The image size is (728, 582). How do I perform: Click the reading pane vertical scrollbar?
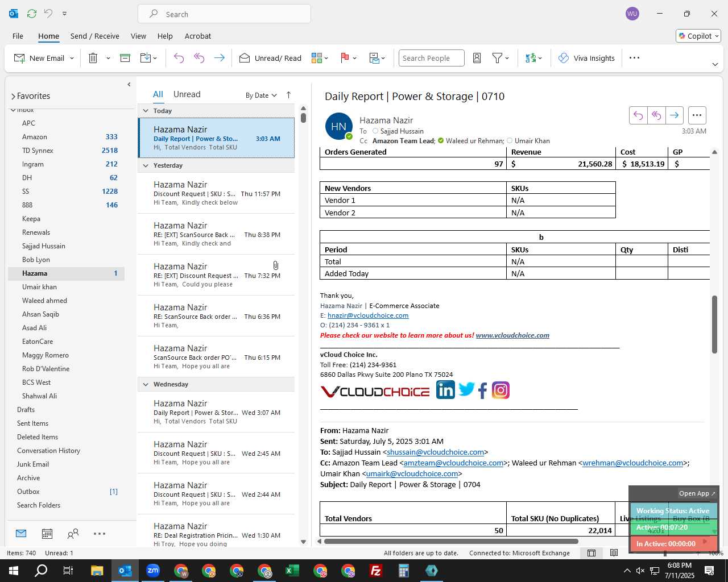tap(714, 325)
